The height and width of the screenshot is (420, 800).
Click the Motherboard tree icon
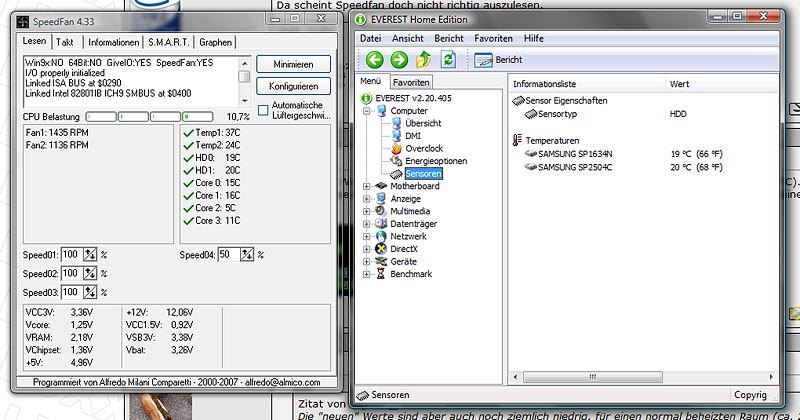tap(381, 186)
